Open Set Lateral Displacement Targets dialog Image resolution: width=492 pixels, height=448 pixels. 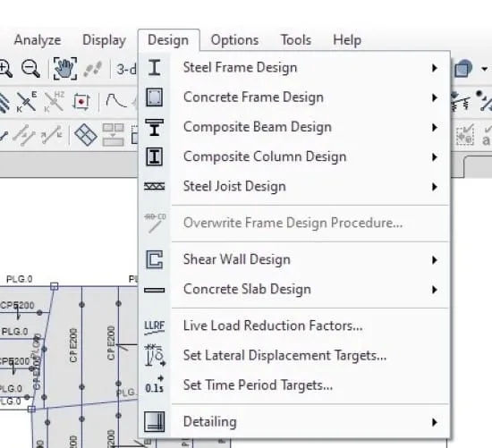[x=294, y=356]
